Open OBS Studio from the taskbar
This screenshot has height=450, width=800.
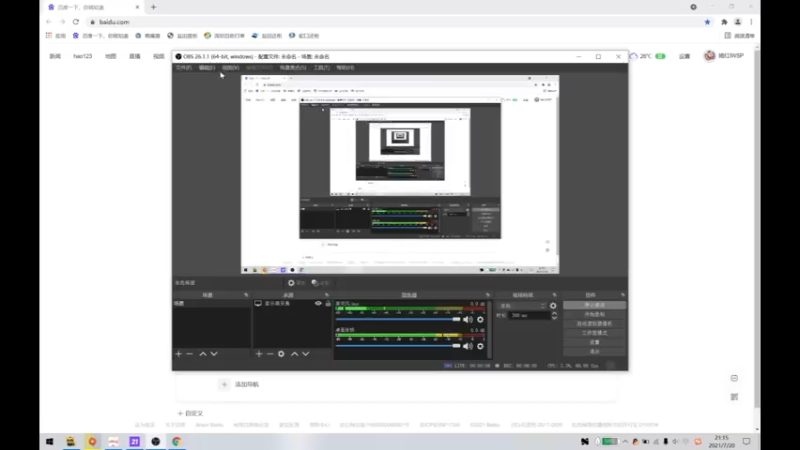coord(156,442)
